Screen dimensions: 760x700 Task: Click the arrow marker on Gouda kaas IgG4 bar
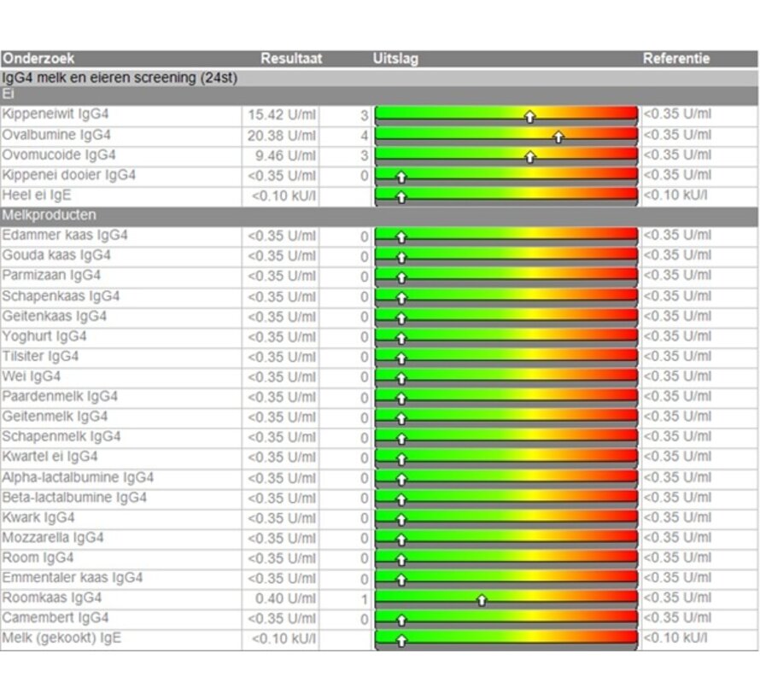(x=401, y=257)
